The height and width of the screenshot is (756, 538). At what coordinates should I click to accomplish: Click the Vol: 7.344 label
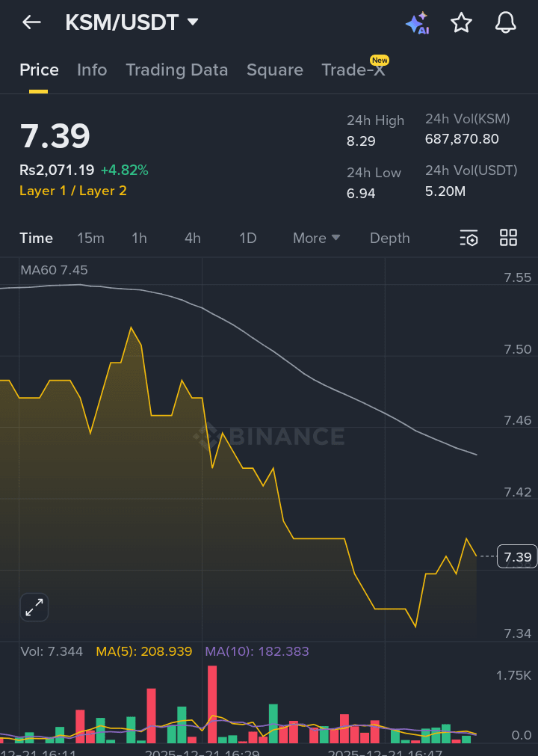(52, 651)
